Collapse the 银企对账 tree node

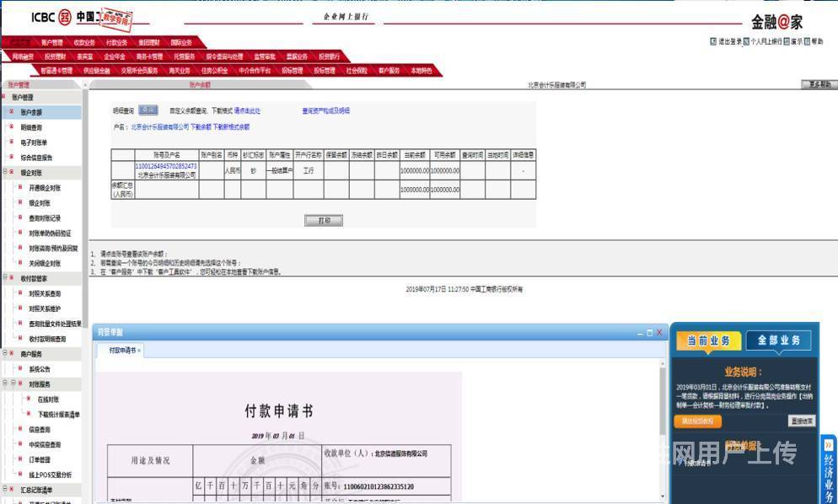(x=5, y=172)
